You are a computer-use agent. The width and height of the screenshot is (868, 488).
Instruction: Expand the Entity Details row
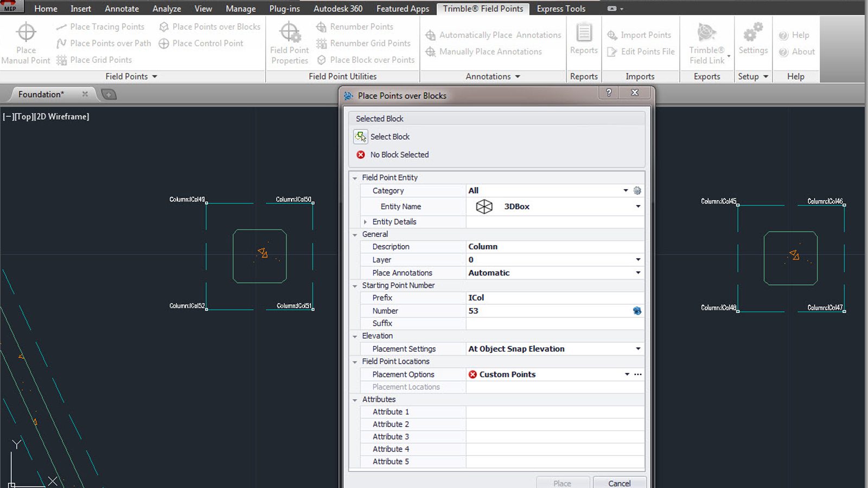click(365, 222)
